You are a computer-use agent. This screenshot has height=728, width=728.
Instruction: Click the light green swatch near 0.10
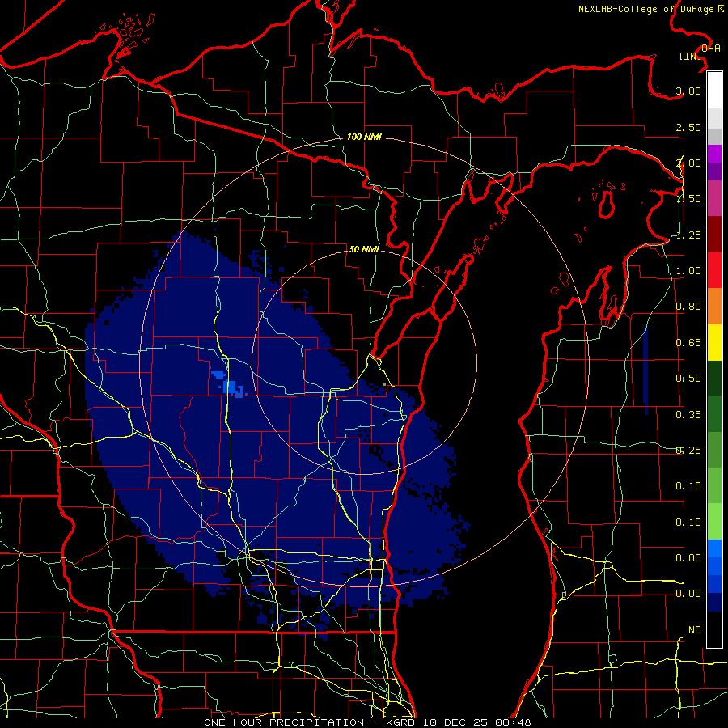(x=714, y=522)
